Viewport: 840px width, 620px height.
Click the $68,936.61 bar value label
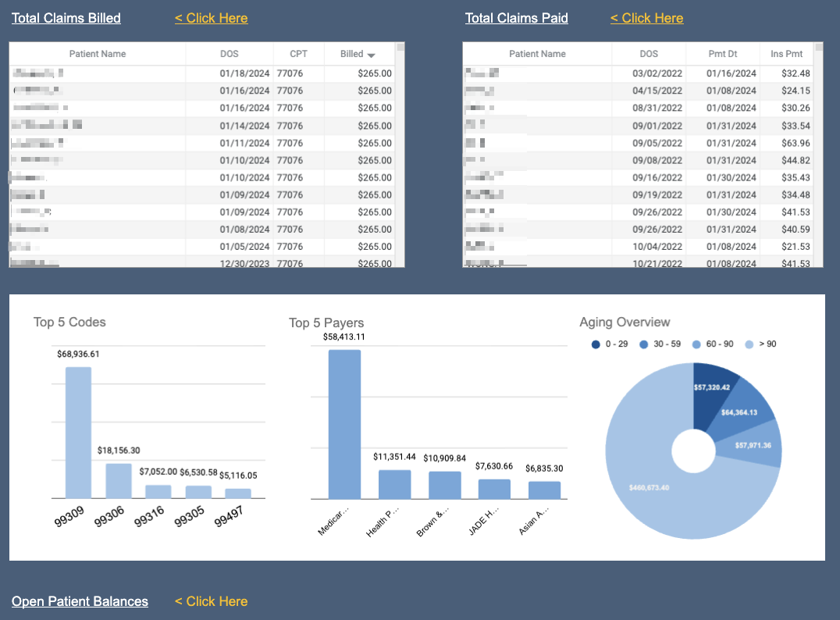tap(78, 355)
